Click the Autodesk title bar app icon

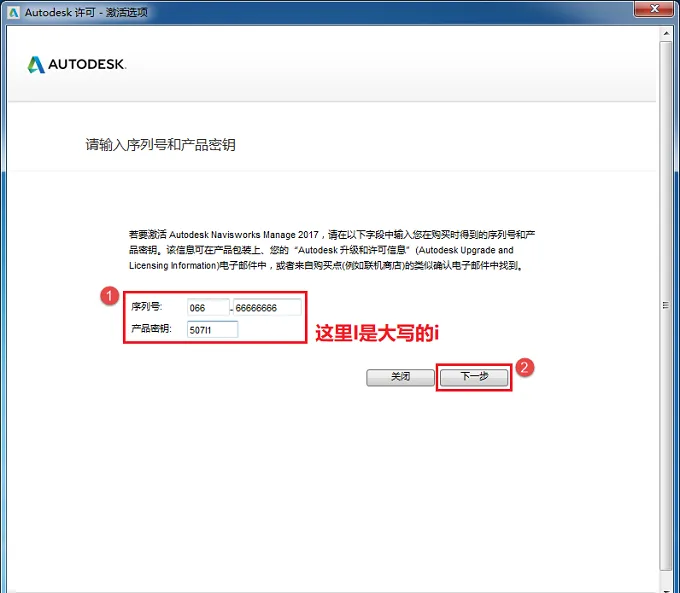pyautogui.click(x=14, y=13)
